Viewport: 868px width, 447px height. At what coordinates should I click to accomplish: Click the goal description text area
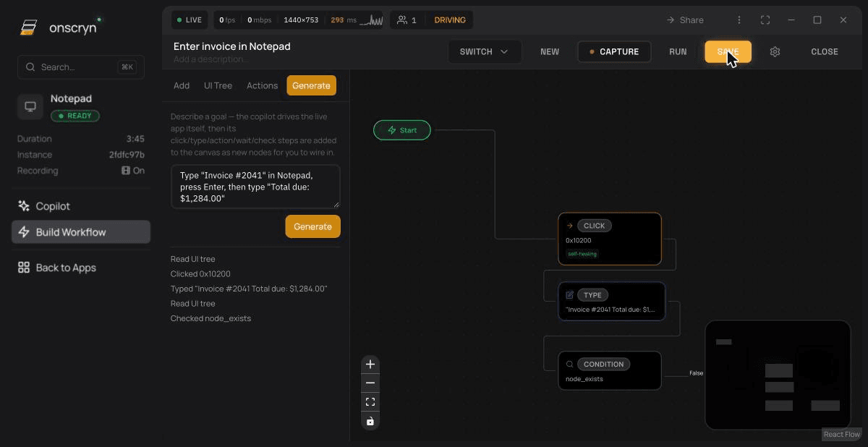[x=255, y=187]
